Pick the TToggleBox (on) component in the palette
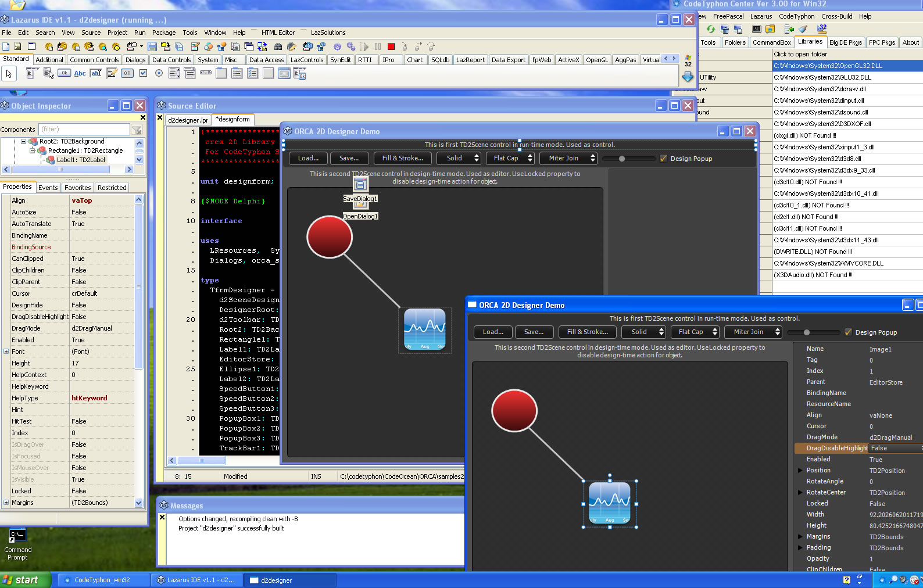Image resolution: width=923 pixels, height=588 pixels. tap(127, 73)
